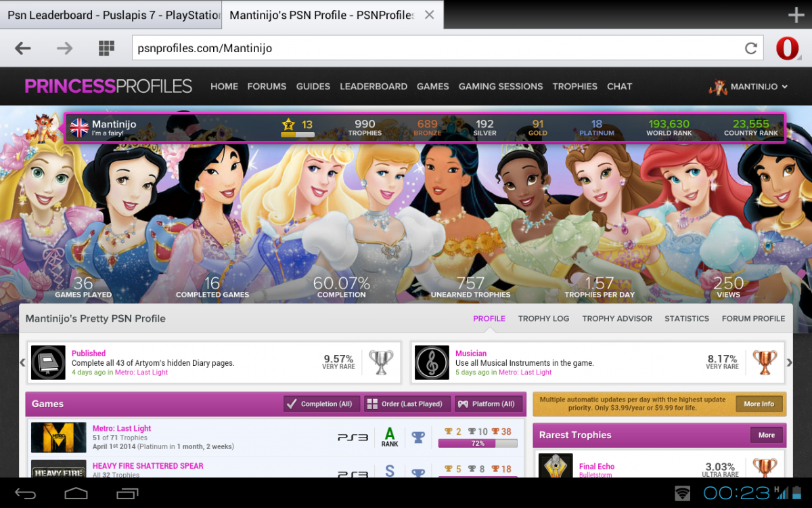Click the platinum trophy icon beside A rank
The height and width of the screenshot is (508, 812).
click(x=418, y=438)
